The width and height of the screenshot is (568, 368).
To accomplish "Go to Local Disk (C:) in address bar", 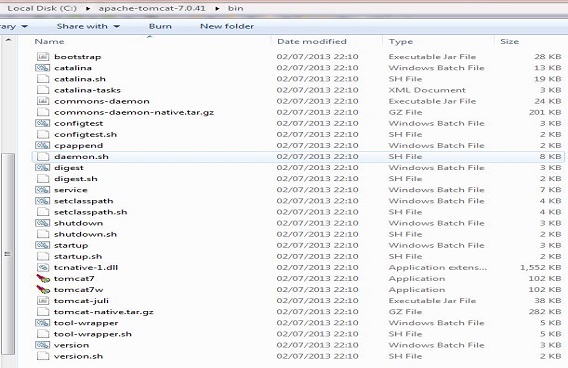I will [x=42, y=8].
